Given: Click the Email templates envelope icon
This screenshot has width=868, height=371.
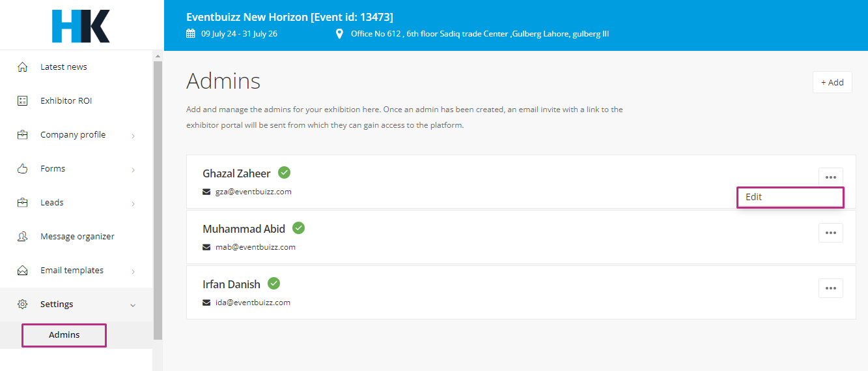Looking at the screenshot, I should [23, 271].
